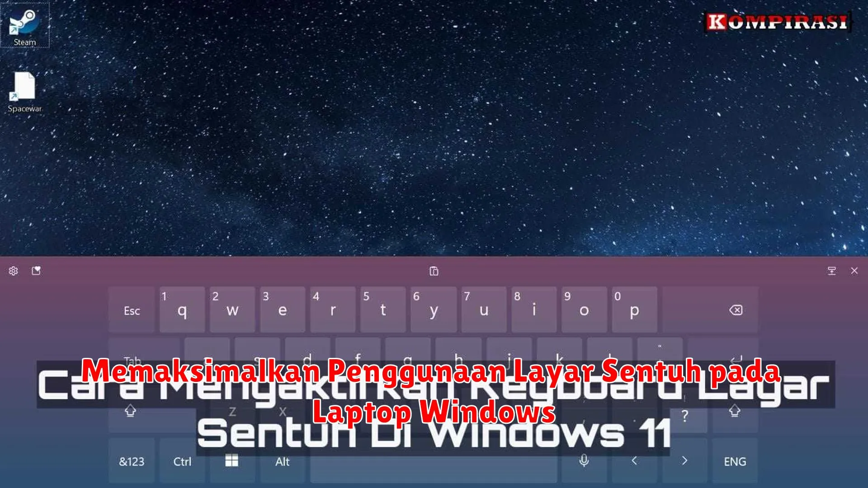Select the right arrow navigation key
This screenshot has width=868, height=488.
coord(684,460)
